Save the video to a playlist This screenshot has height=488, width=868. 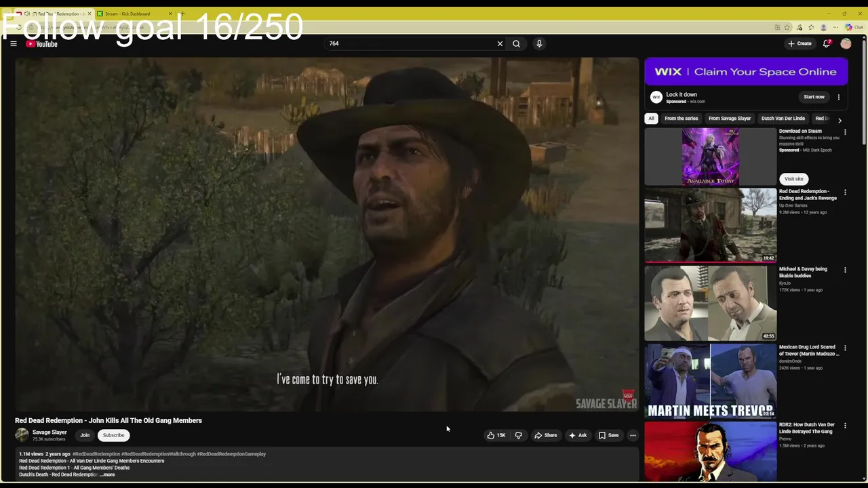click(x=608, y=435)
